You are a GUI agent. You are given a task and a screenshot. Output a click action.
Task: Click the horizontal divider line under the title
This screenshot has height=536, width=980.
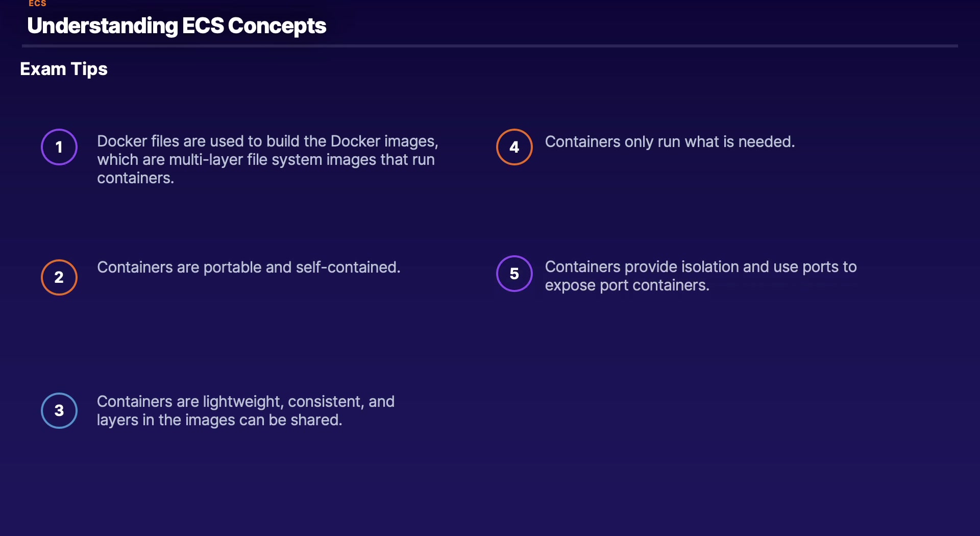coord(490,46)
